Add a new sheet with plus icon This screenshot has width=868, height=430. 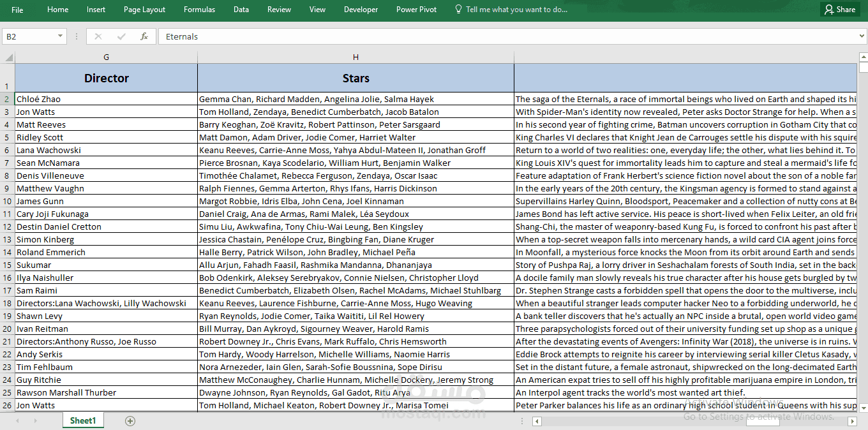pos(130,421)
